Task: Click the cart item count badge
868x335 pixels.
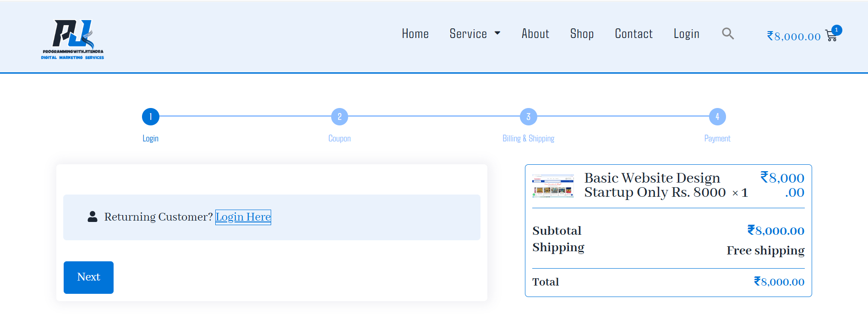Action: tap(836, 30)
